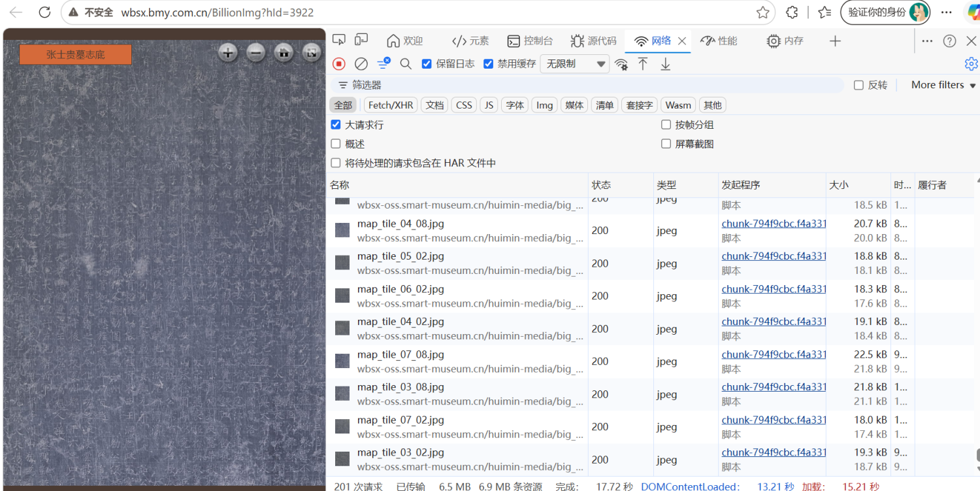The image size is (980, 491).
Task: Bookmark this page with the star
Action: [762, 12]
